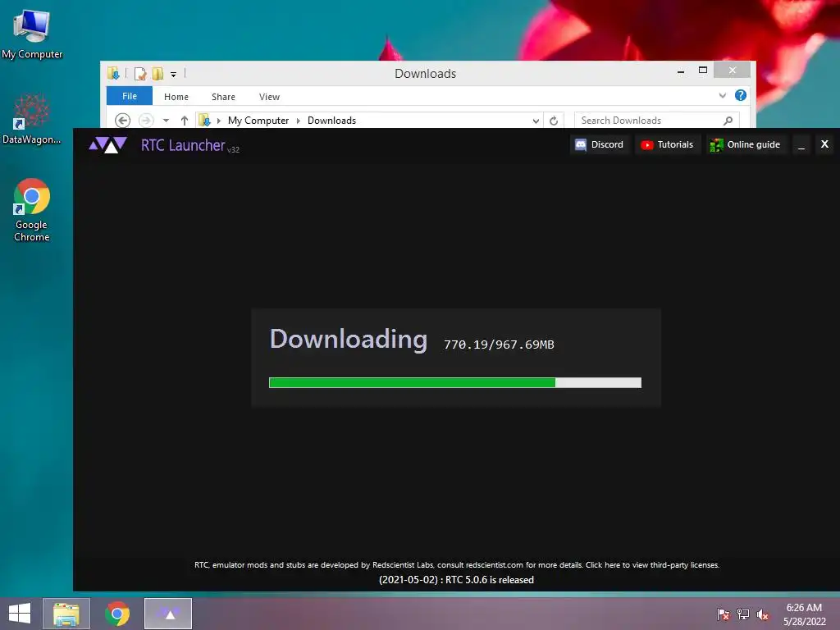The height and width of the screenshot is (630, 840).
Task: Click the Properties quick access toolbar icon
Action: 140,73
